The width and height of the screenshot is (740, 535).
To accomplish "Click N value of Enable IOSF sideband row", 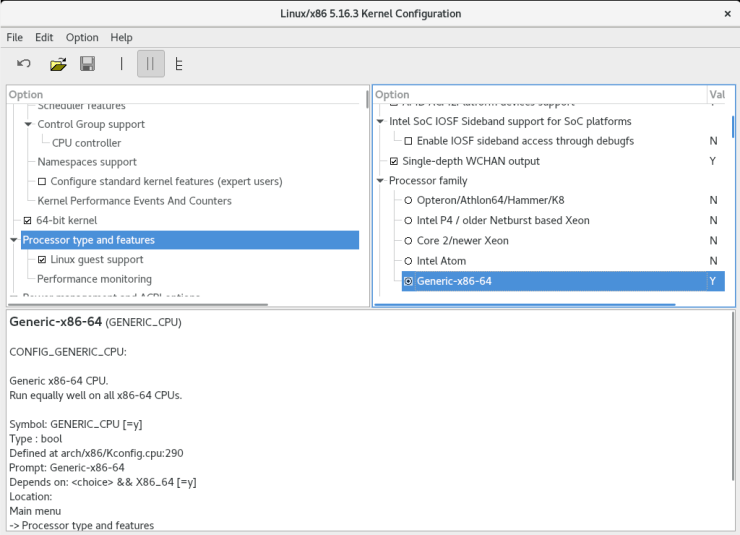I will click(713, 141).
